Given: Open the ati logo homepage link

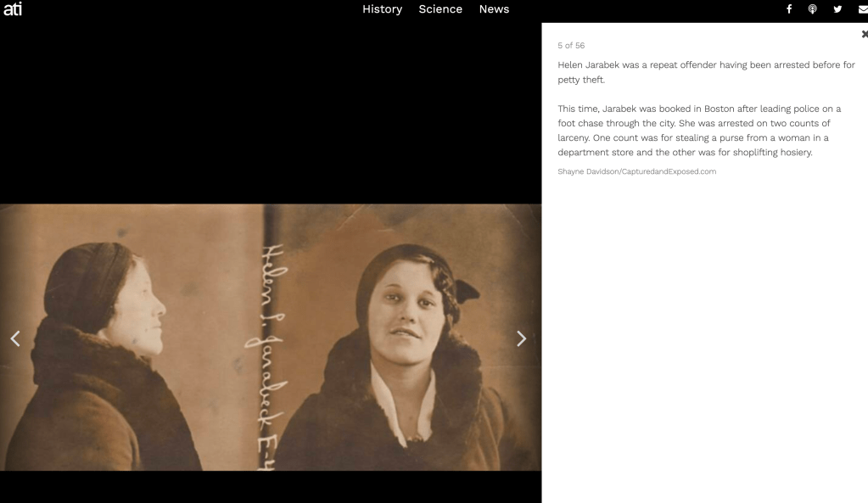Looking at the screenshot, I should point(13,8).
